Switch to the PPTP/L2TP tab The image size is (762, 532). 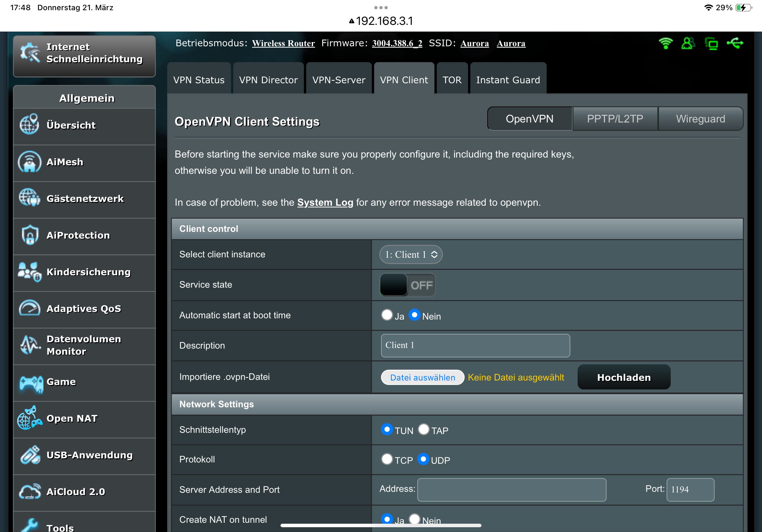[615, 119]
